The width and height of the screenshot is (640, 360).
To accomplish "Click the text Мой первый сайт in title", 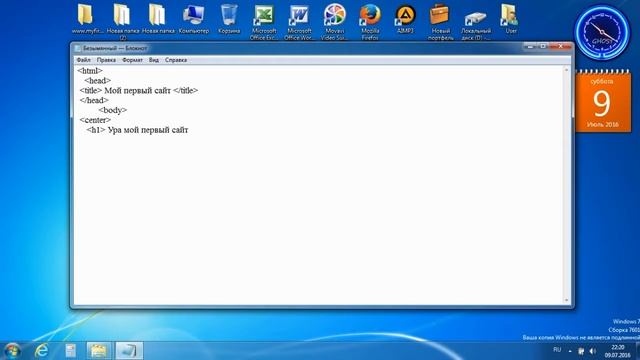I will (x=138, y=90).
